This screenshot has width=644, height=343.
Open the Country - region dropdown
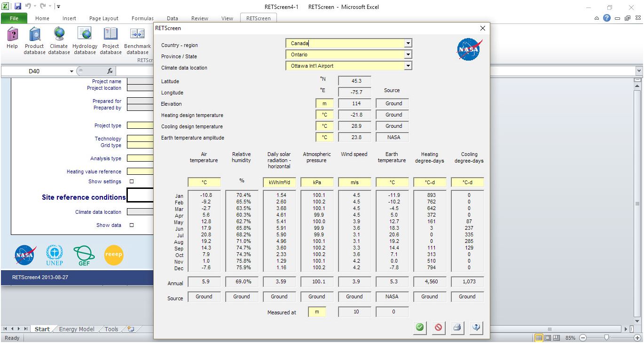pyautogui.click(x=408, y=43)
